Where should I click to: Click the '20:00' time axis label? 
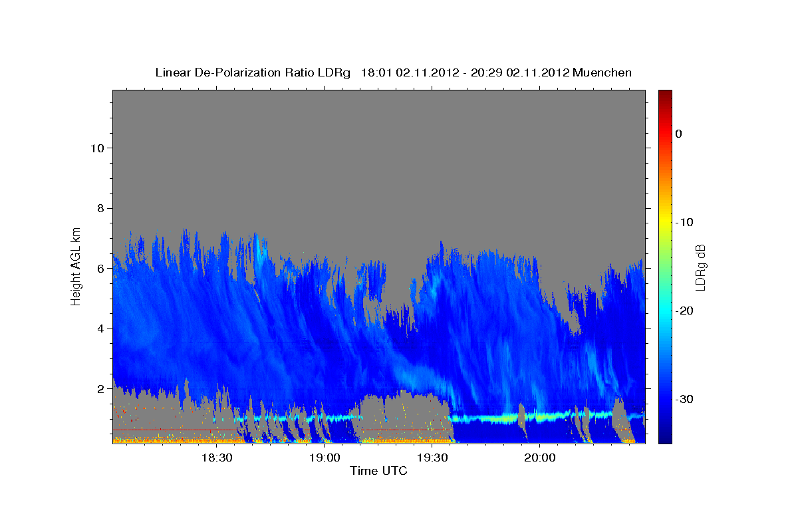[x=539, y=458]
